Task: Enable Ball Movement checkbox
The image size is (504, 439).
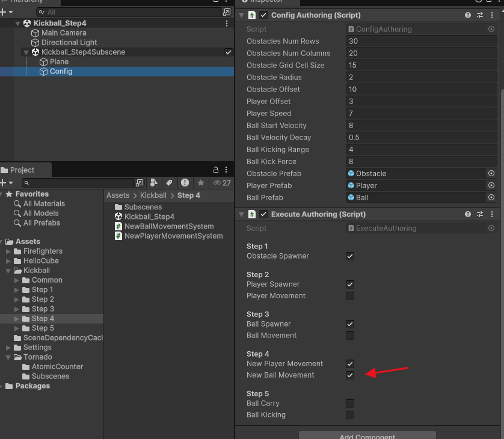Action: point(350,336)
